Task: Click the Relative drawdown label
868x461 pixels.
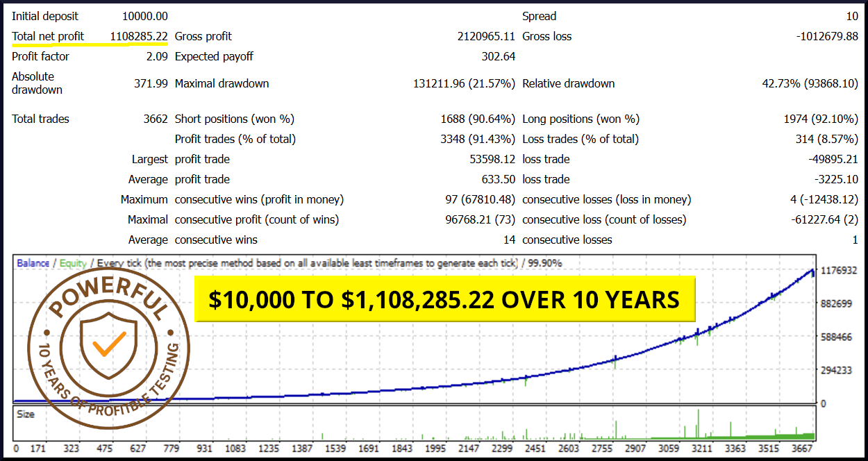Action: coord(568,83)
